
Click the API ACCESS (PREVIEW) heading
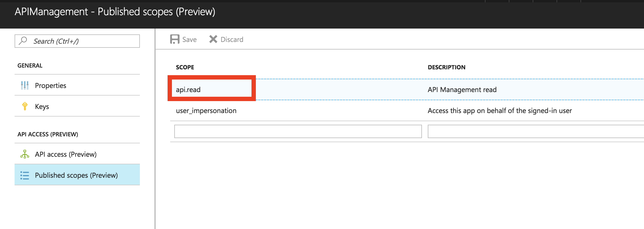point(48,134)
